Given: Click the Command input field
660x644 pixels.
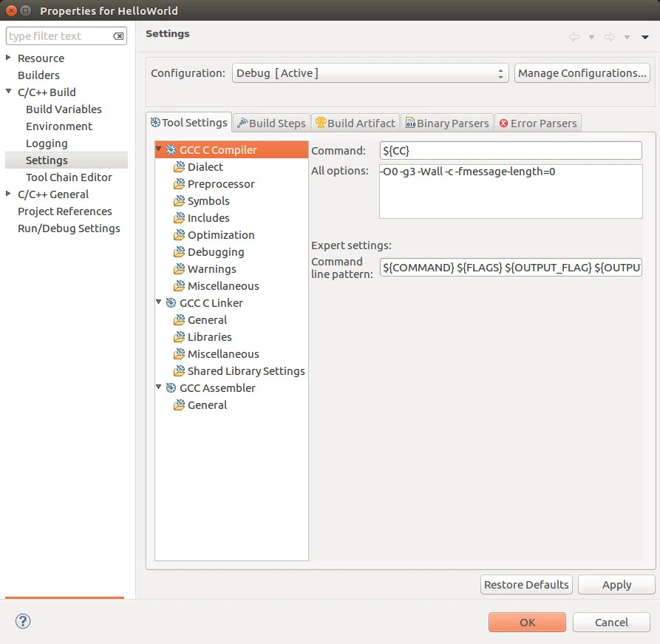Looking at the screenshot, I should pyautogui.click(x=510, y=151).
